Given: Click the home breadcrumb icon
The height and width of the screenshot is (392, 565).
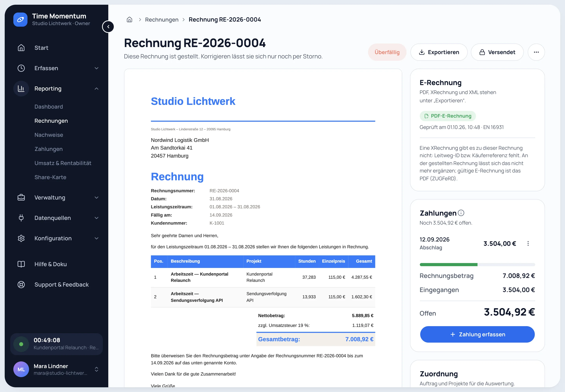Looking at the screenshot, I should tap(129, 19).
